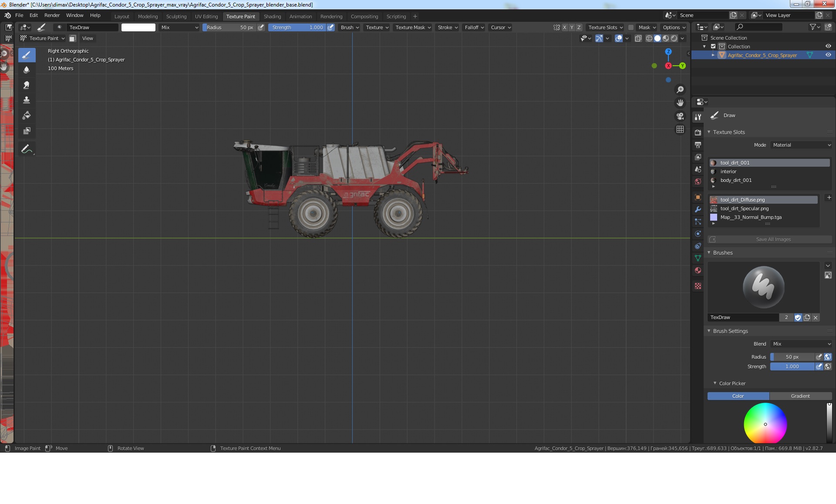Switch orthographic/perspective grid icon
The image size is (836, 504).
point(680,130)
